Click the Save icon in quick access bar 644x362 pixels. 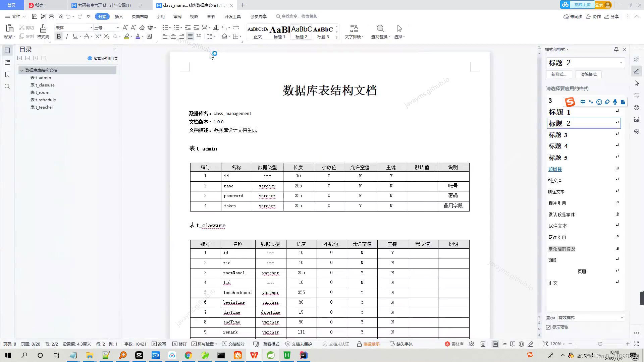pyautogui.click(x=35, y=16)
